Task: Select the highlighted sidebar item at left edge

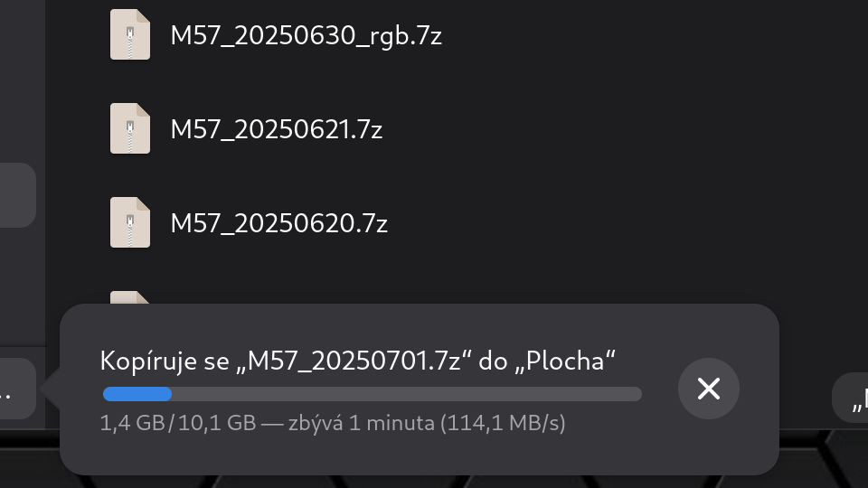Action: [18, 195]
